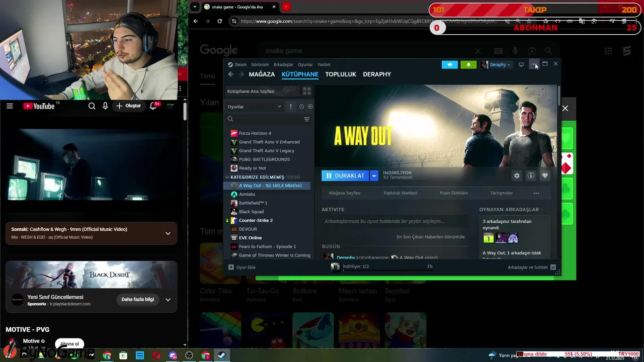Open Steam from the Windows taskbar
This screenshot has height=362, width=644.
pos(221,355)
